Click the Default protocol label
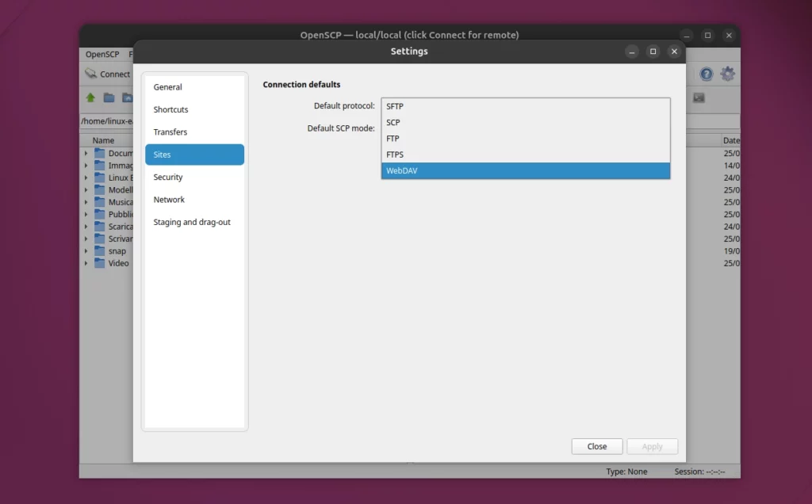Screen dimensions: 812x504 tap(344, 105)
